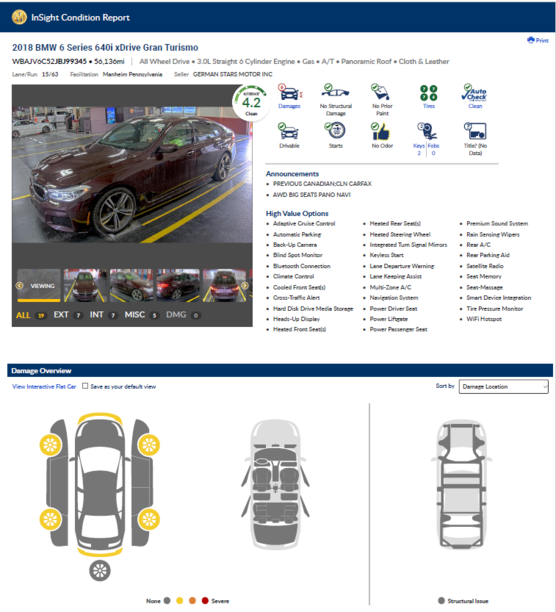Image resolution: width=556 pixels, height=612 pixels.
Task: Click the Keys count link
Action: [x=419, y=149]
